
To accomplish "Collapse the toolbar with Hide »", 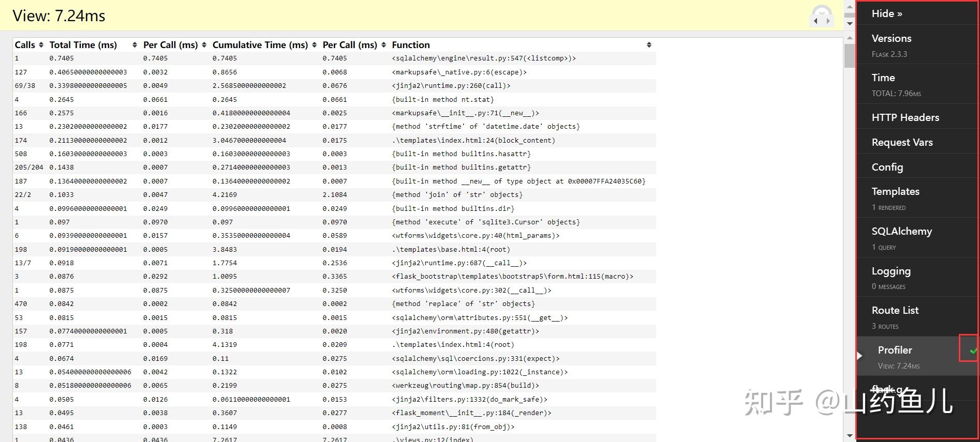I will tap(887, 14).
